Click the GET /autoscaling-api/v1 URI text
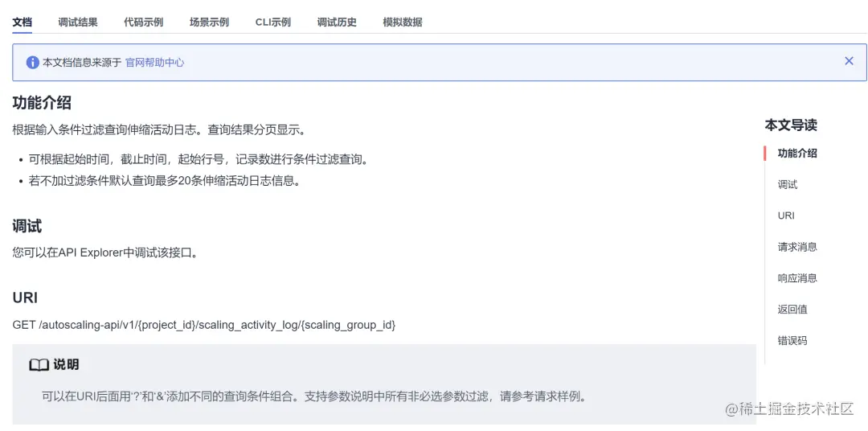 pos(204,325)
